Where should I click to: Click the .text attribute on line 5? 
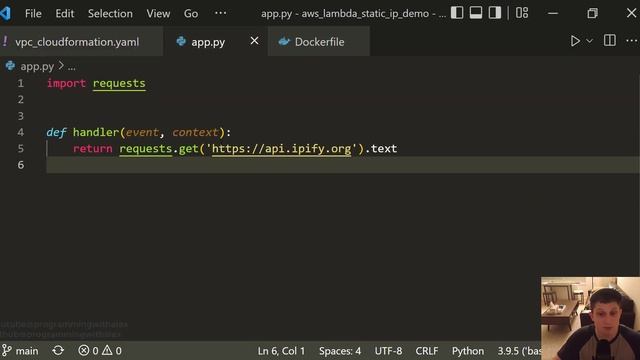tap(381, 149)
